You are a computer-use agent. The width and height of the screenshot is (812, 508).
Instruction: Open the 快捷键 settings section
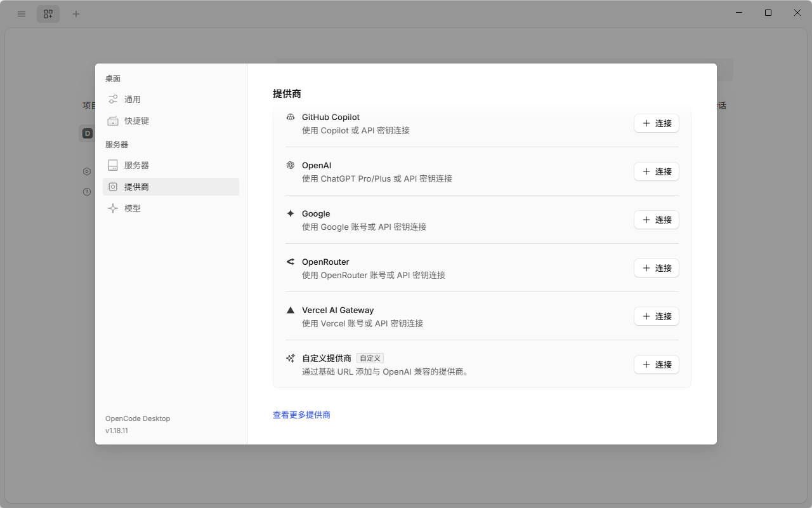point(171,121)
